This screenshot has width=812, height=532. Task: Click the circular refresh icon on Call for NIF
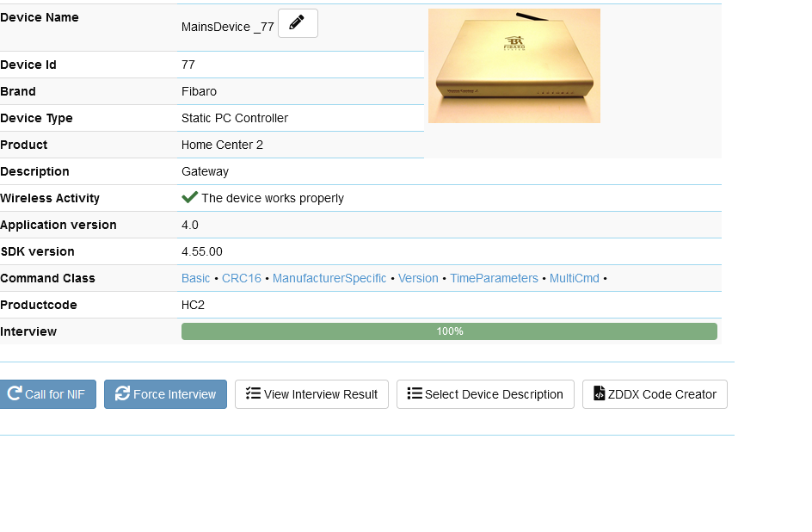14,394
